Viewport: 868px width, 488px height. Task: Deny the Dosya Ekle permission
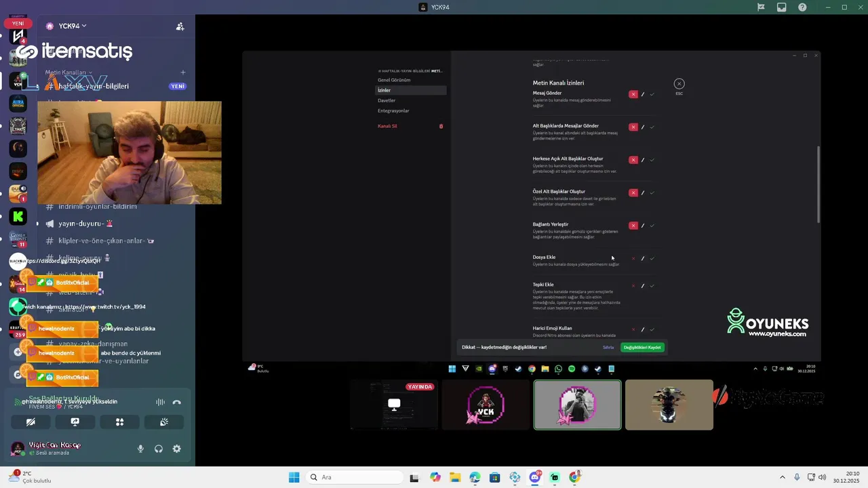(633, 258)
